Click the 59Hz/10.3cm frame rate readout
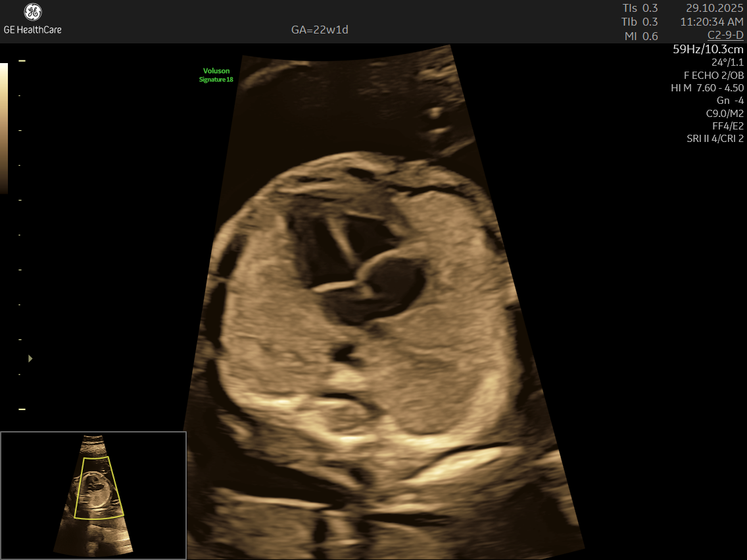 click(708, 49)
